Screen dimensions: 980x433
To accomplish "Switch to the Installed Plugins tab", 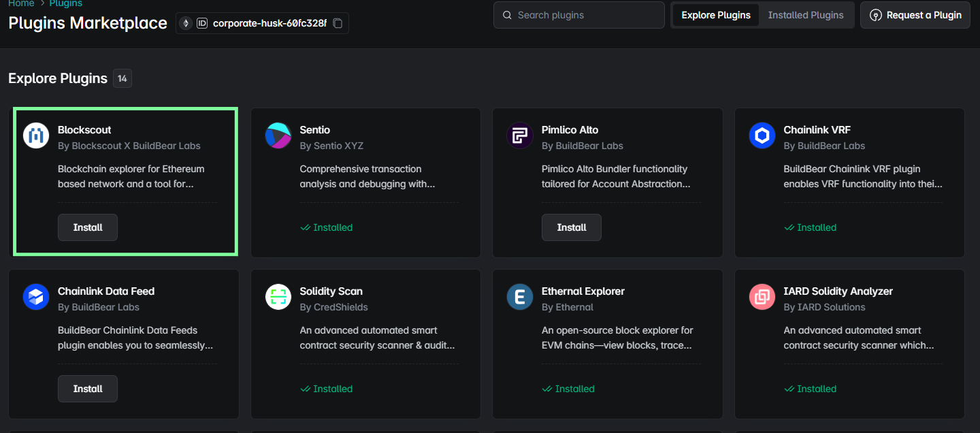I will point(805,15).
